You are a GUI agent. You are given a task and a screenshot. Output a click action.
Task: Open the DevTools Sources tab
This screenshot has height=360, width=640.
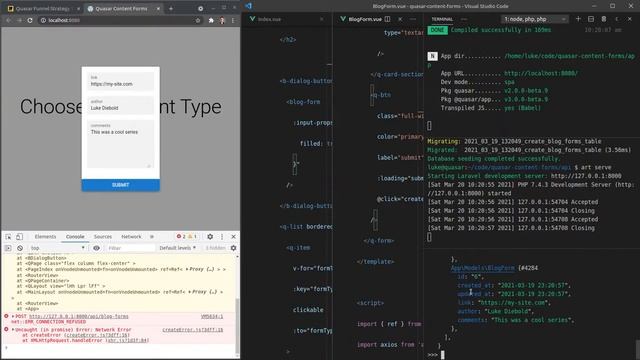[103, 236]
